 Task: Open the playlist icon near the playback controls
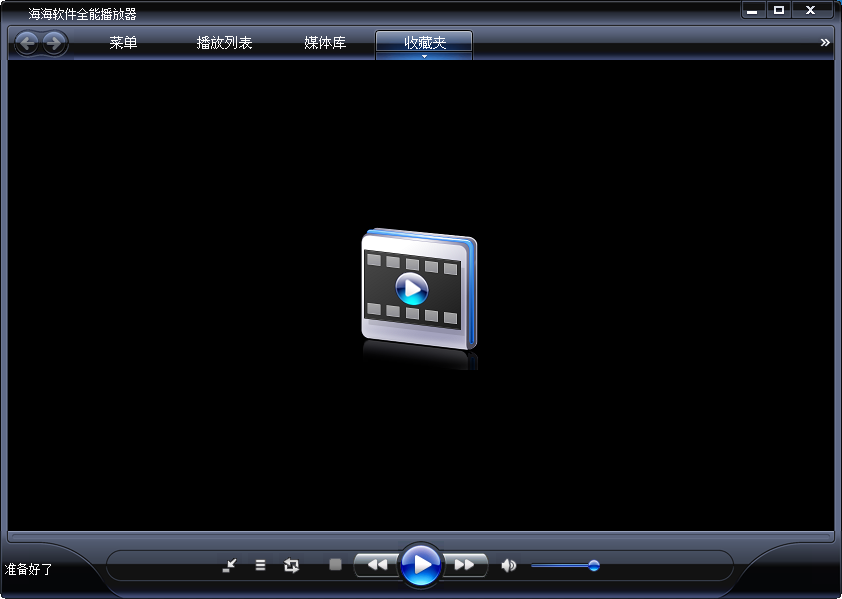pyautogui.click(x=260, y=565)
